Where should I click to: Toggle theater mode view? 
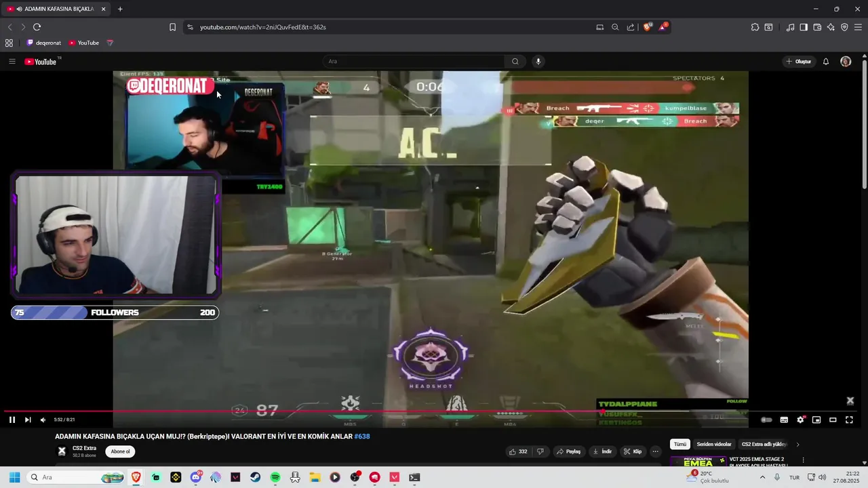(833, 420)
